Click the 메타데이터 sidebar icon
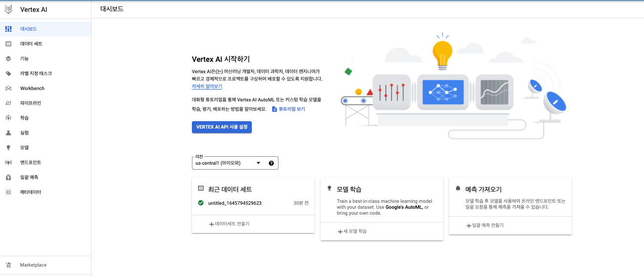644x277 pixels. (x=8, y=192)
